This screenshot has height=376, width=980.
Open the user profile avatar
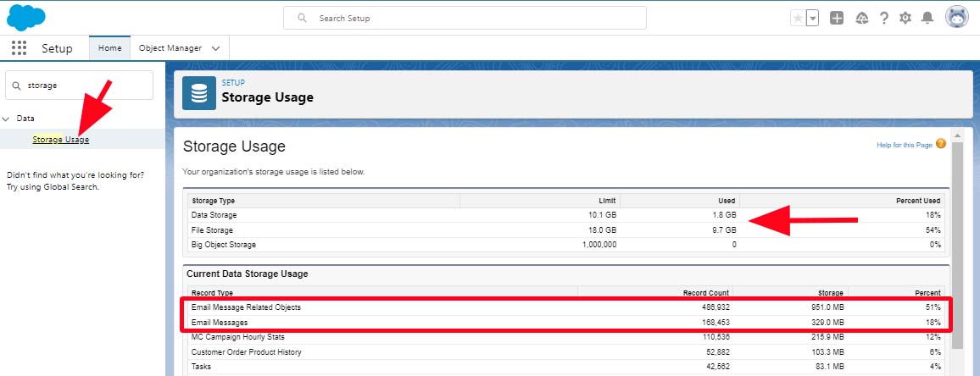tap(956, 18)
